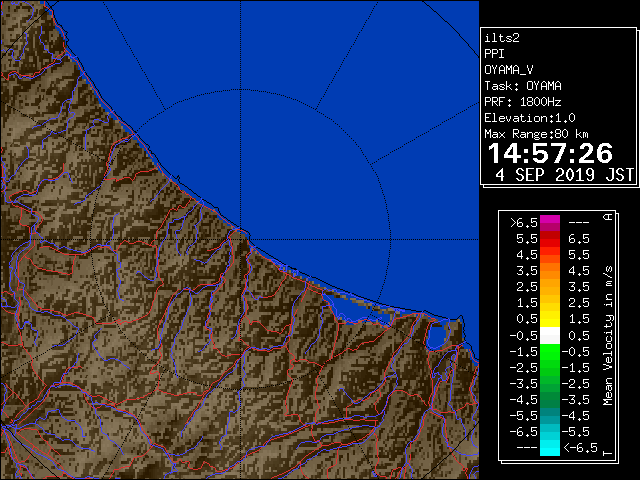Click the '4 SEP 2019 JST' date
Screen dimensions: 640x480
[x=564, y=175]
